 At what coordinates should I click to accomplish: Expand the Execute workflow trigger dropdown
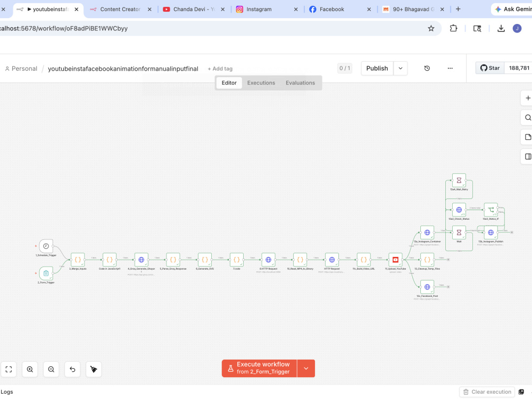[306, 369]
